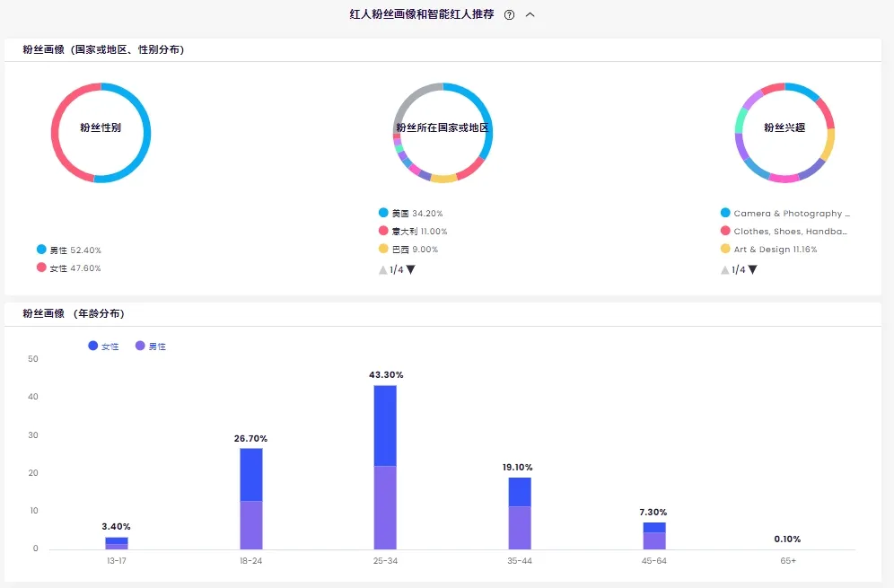Toggle the 意大利 11.00% legend entry
The width and height of the screenshot is (894, 588).
point(413,231)
